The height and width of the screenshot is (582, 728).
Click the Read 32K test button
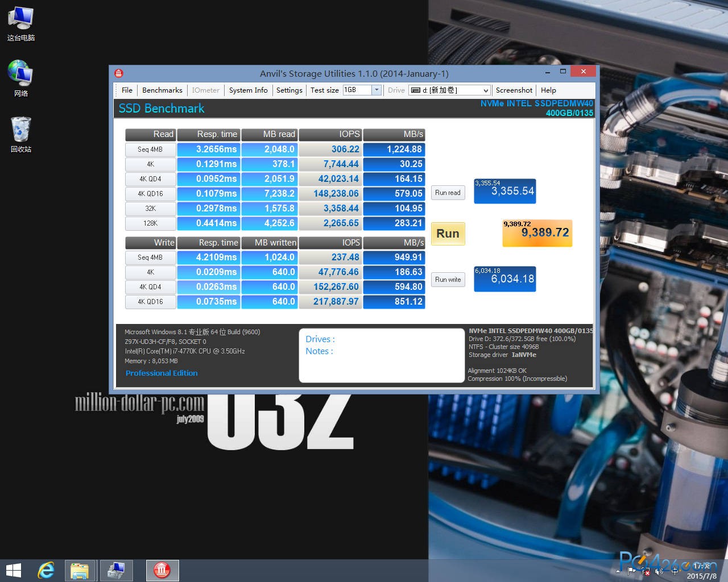point(150,209)
